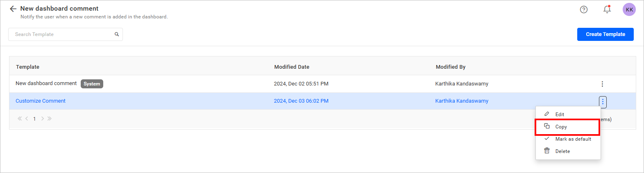Click the three-dot menu on Customize Comment row
This screenshot has height=173, width=644.
(603, 101)
